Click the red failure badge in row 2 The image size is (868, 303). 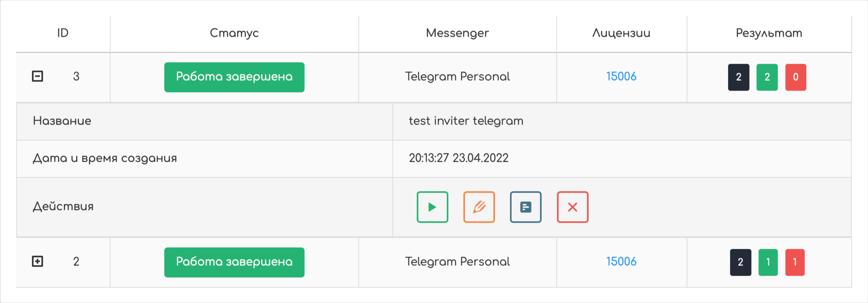(x=795, y=262)
